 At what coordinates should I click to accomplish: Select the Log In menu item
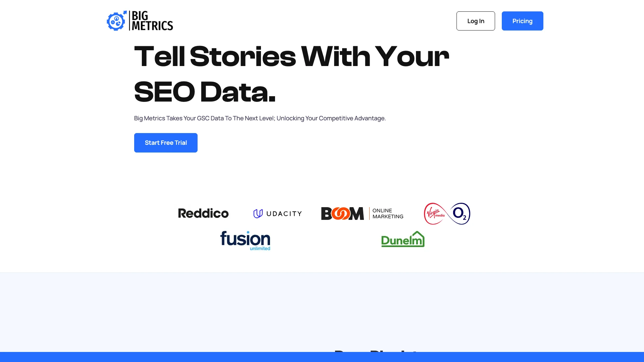[476, 21]
